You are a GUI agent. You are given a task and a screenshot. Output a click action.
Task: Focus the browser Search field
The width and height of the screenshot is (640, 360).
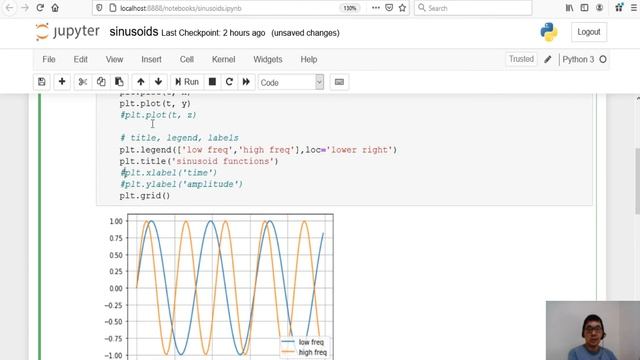(473, 8)
